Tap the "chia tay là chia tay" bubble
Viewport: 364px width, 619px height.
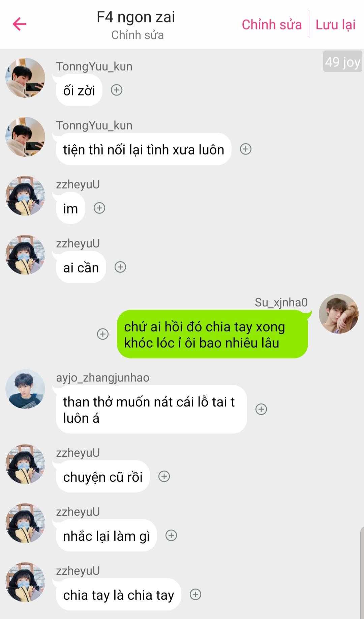(119, 595)
